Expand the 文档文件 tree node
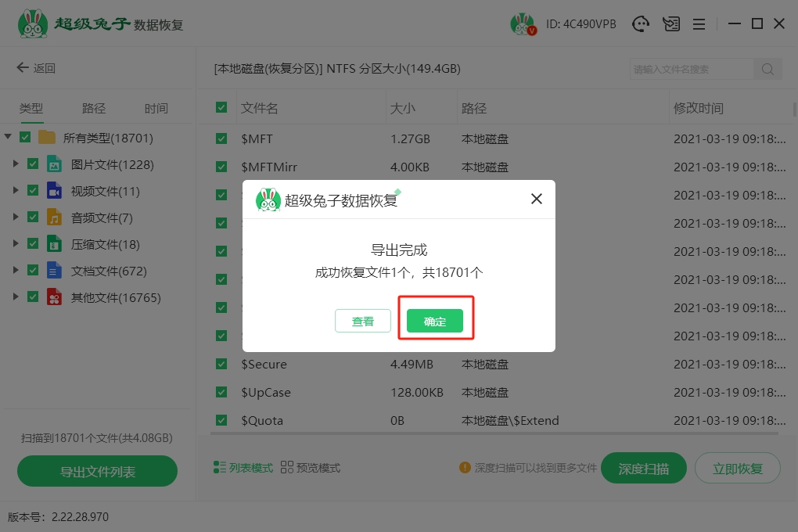This screenshot has width=798, height=532. point(16,271)
